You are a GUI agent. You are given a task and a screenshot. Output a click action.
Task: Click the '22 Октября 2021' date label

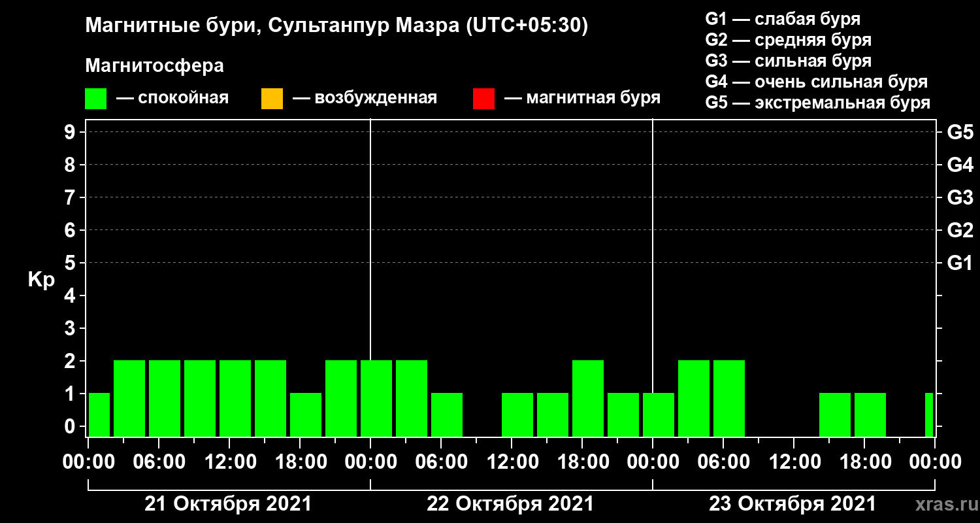(510, 504)
